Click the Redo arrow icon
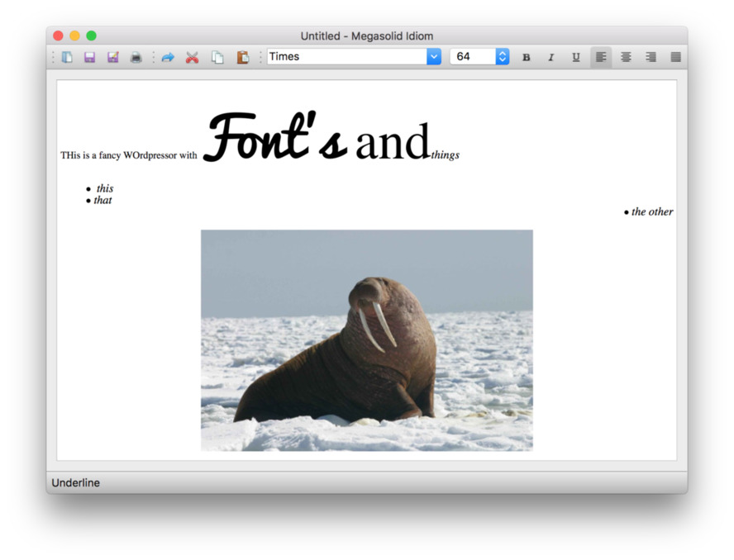Viewport: 734px width, 560px height. [169, 56]
